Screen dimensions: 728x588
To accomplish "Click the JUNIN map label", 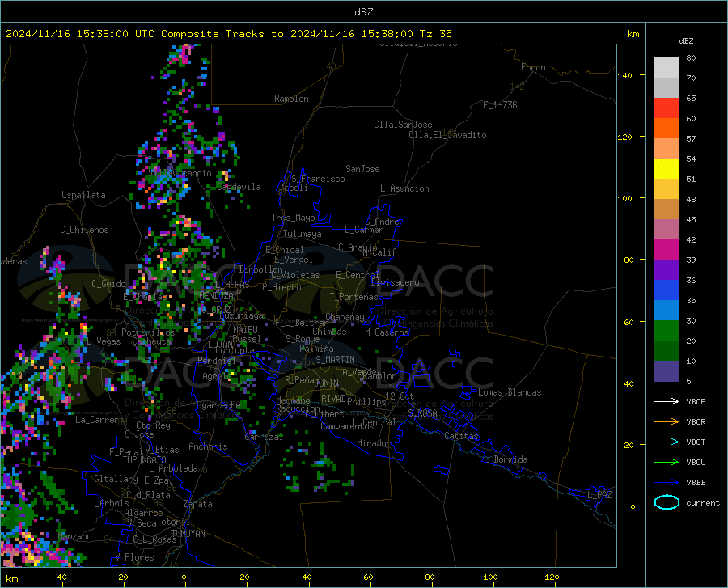I will 327,383.
